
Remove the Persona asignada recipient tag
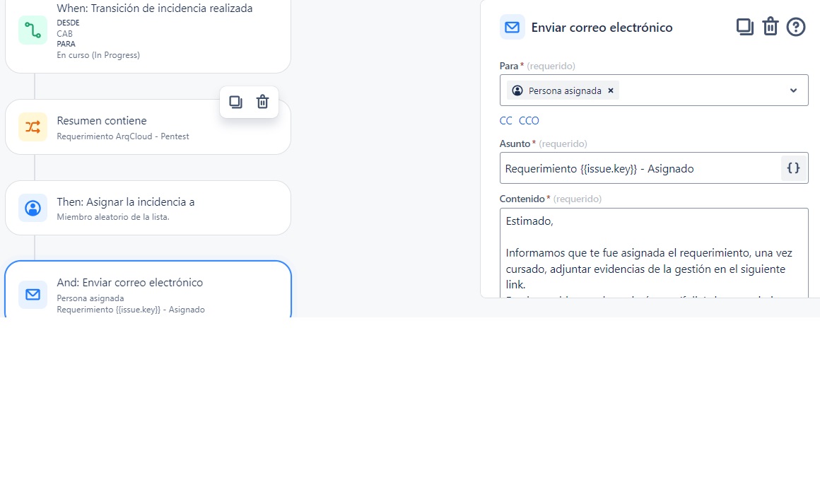coord(610,91)
